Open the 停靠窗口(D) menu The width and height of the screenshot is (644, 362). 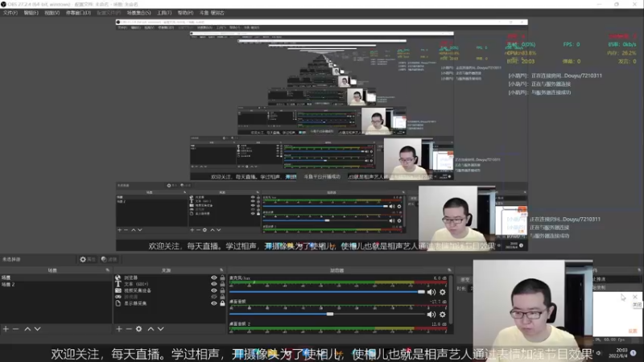coord(78,13)
